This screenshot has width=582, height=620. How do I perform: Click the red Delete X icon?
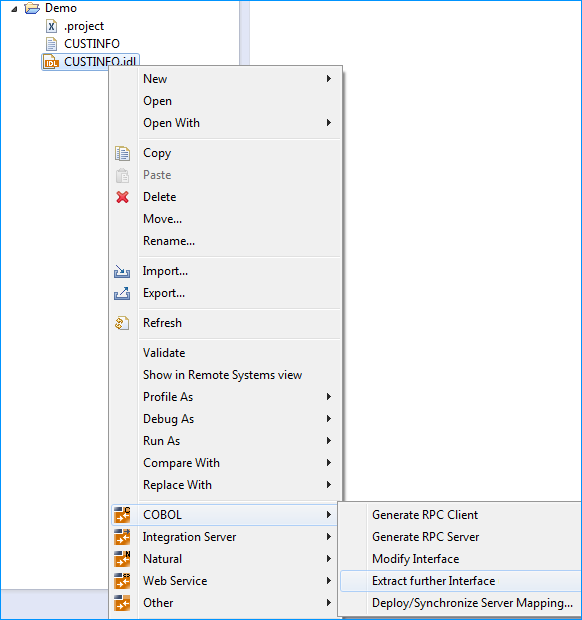(x=123, y=197)
